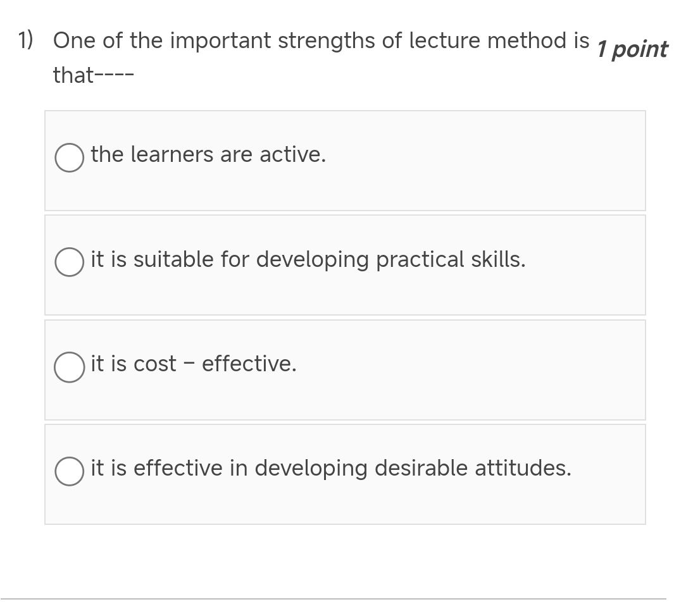This screenshot has width=674, height=616.
Task: Click the first answer option box
Action: coord(345,160)
